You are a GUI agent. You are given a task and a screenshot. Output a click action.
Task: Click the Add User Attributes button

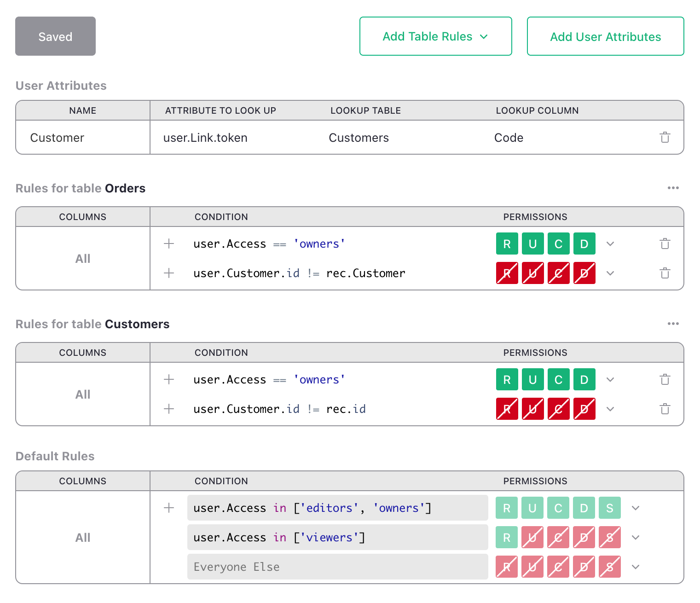click(x=605, y=36)
